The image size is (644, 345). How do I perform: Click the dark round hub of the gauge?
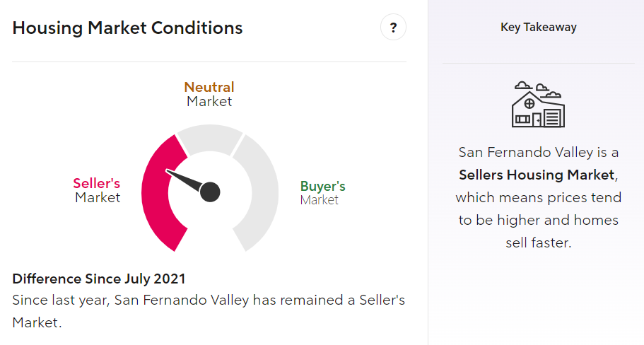tap(210, 192)
